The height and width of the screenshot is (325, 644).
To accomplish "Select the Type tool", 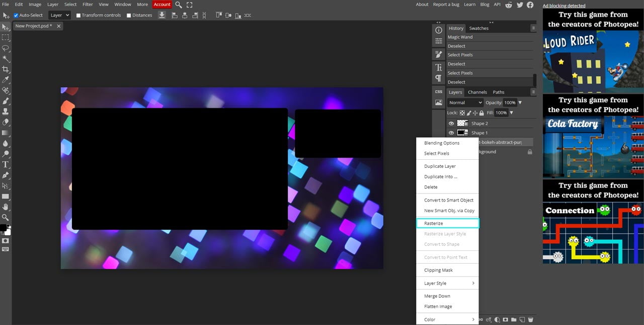I will pos(6,164).
